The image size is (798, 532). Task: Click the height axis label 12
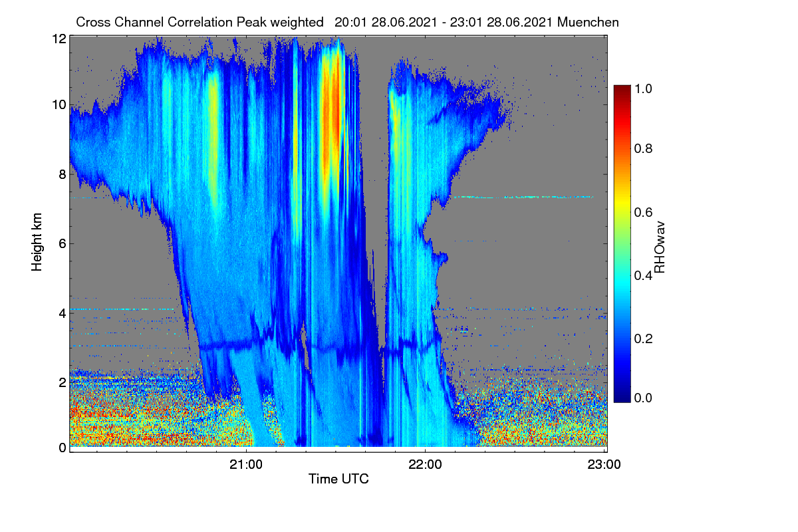pyautogui.click(x=59, y=39)
